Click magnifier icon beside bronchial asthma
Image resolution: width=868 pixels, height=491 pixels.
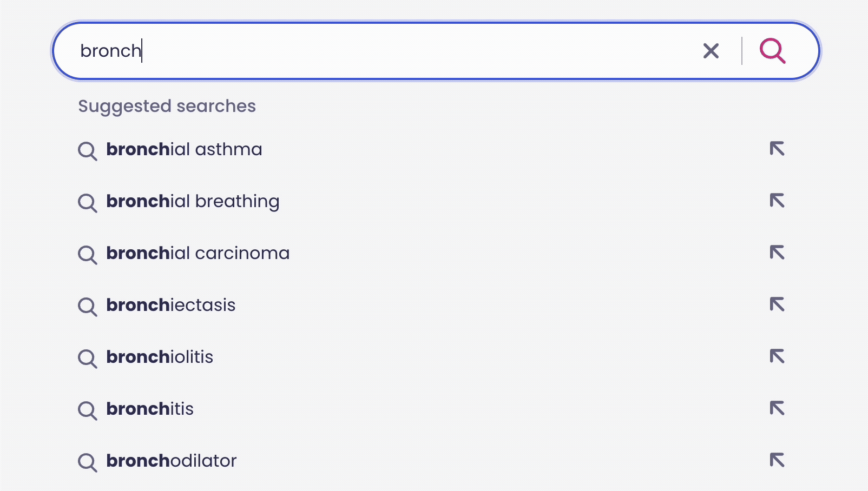tap(87, 151)
